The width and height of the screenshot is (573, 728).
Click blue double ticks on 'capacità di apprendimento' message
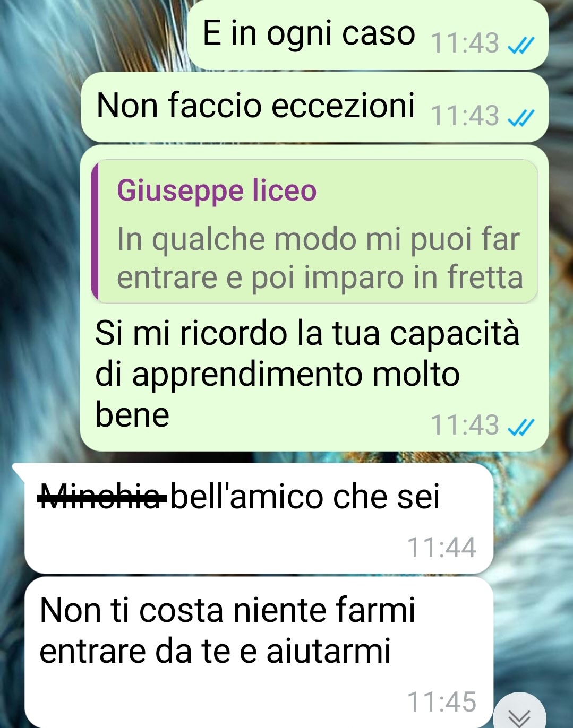tap(521, 426)
